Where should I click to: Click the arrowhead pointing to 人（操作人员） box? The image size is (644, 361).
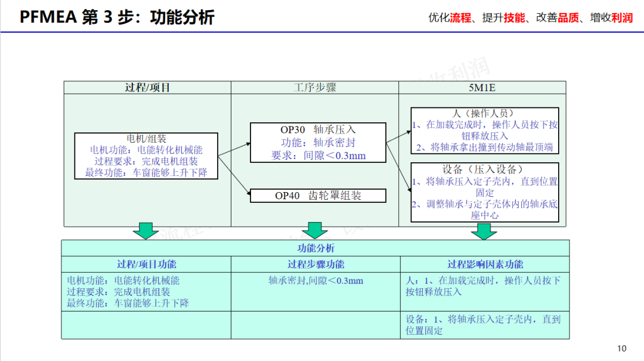coord(408,126)
